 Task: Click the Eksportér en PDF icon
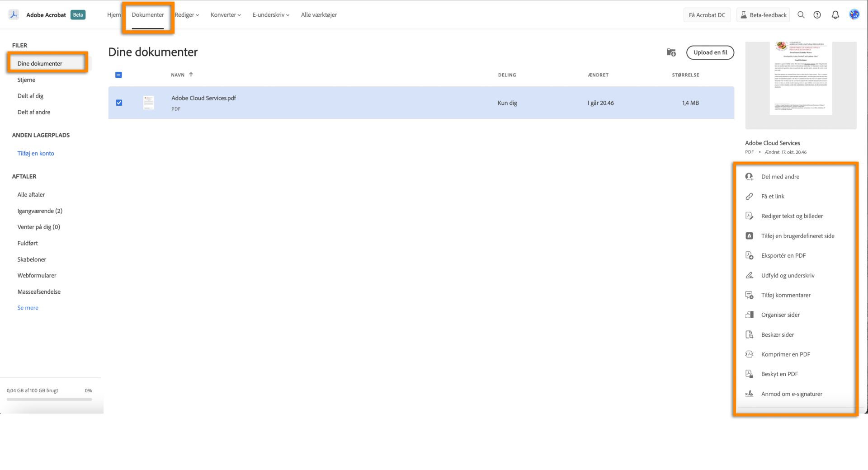[x=749, y=256]
